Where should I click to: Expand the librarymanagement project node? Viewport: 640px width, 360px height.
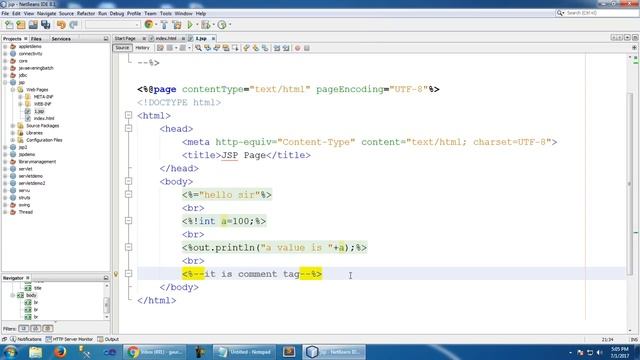click(5, 162)
